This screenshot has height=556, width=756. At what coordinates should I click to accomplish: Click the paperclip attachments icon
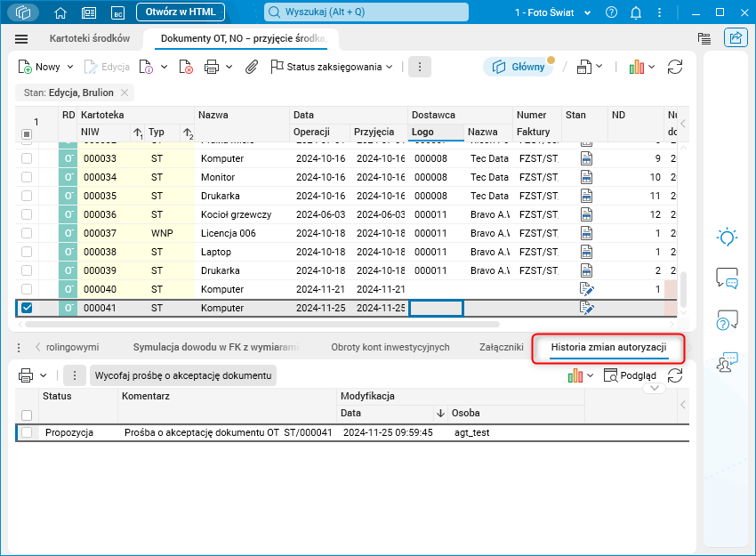click(252, 67)
